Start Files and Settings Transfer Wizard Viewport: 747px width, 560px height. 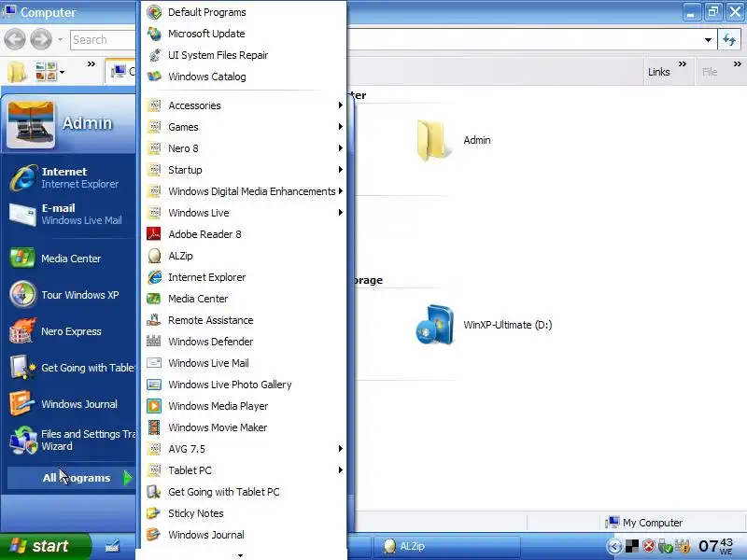pos(71,440)
